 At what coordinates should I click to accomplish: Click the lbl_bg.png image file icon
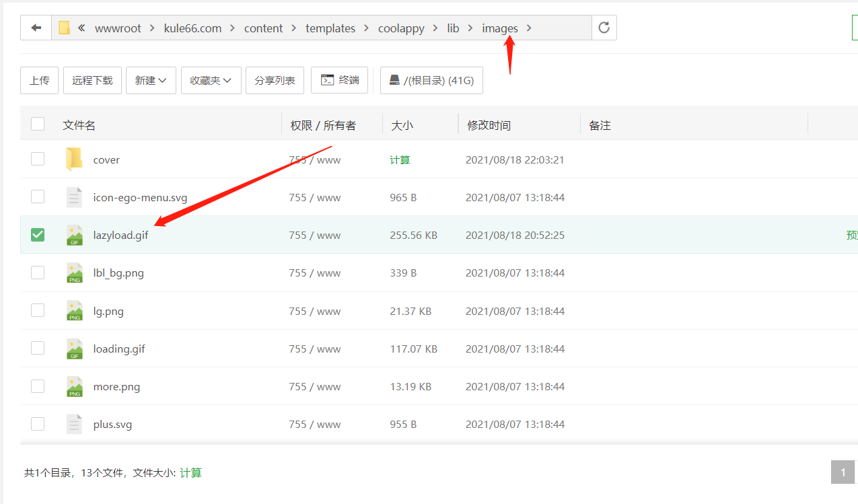point(74,273)
